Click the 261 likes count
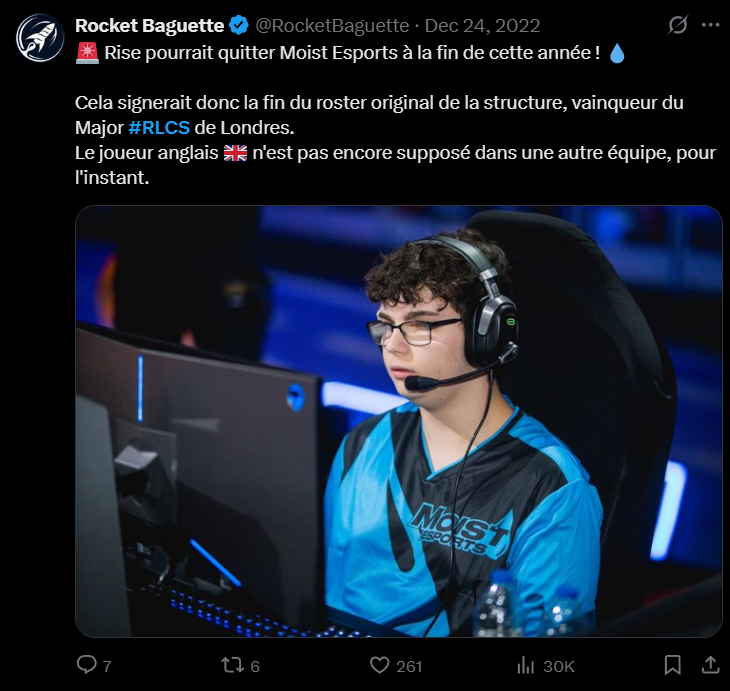The height and width of the screenshot is (691, 730). pyautogui.click(x=409, y=666)
